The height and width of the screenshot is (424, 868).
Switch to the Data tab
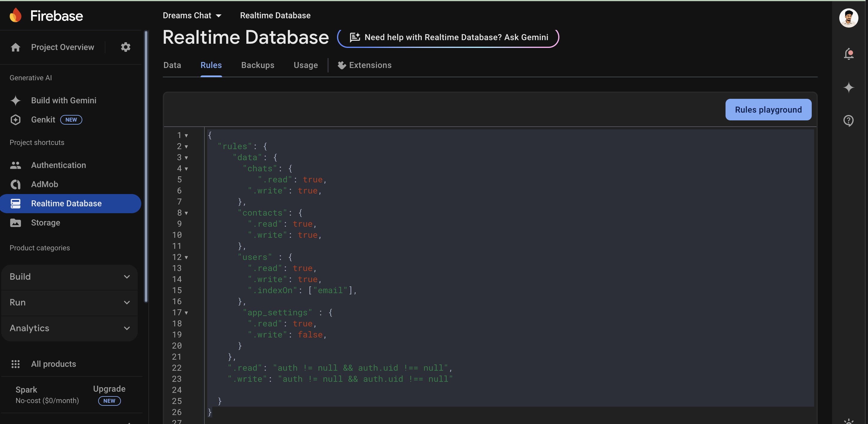click(x=172, y=65)
